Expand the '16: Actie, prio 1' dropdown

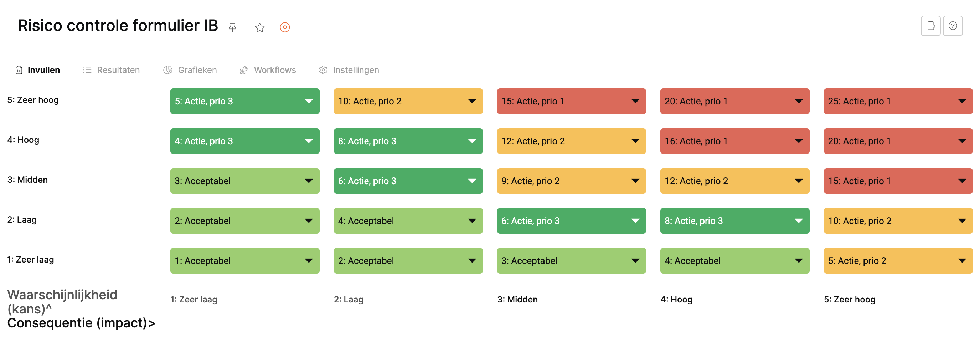click(734, 141)
